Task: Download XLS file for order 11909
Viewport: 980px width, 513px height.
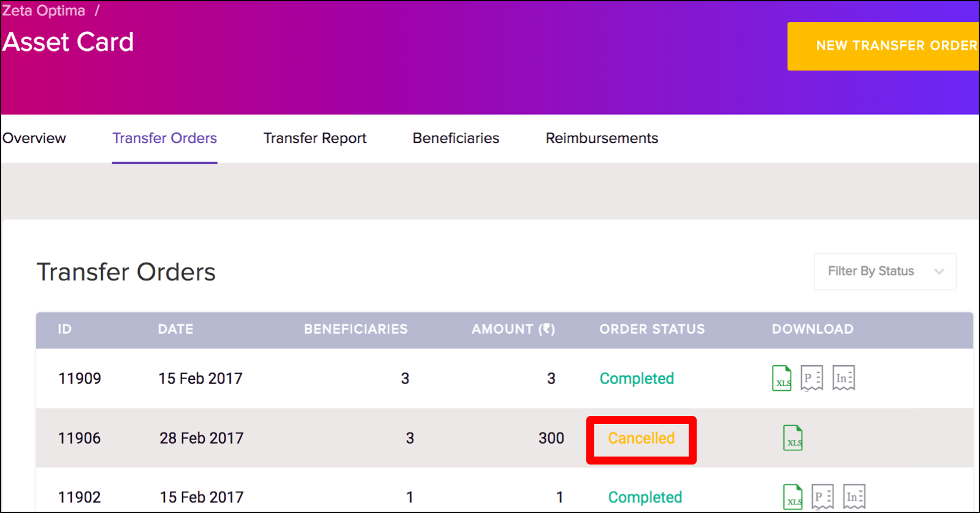Action: point(782,378)
